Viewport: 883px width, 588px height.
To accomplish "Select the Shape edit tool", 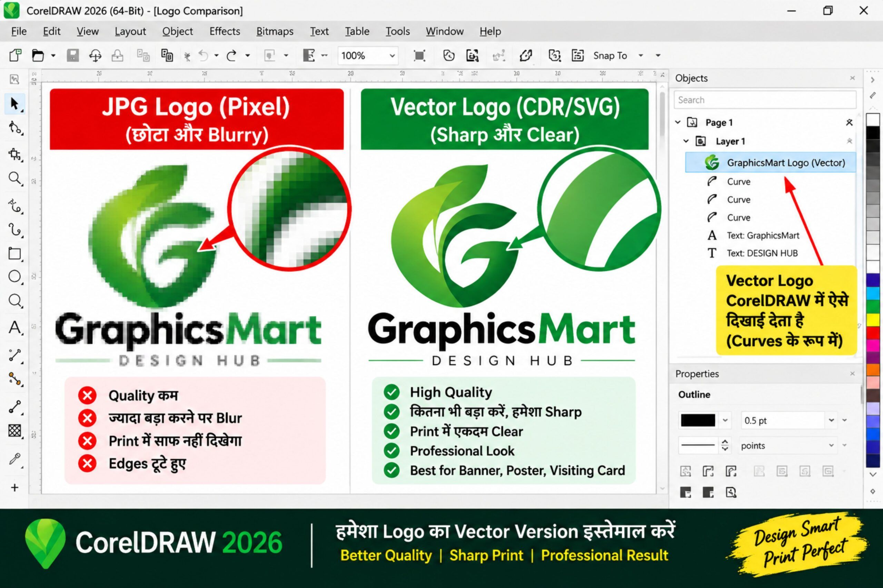I will (15, 128).
